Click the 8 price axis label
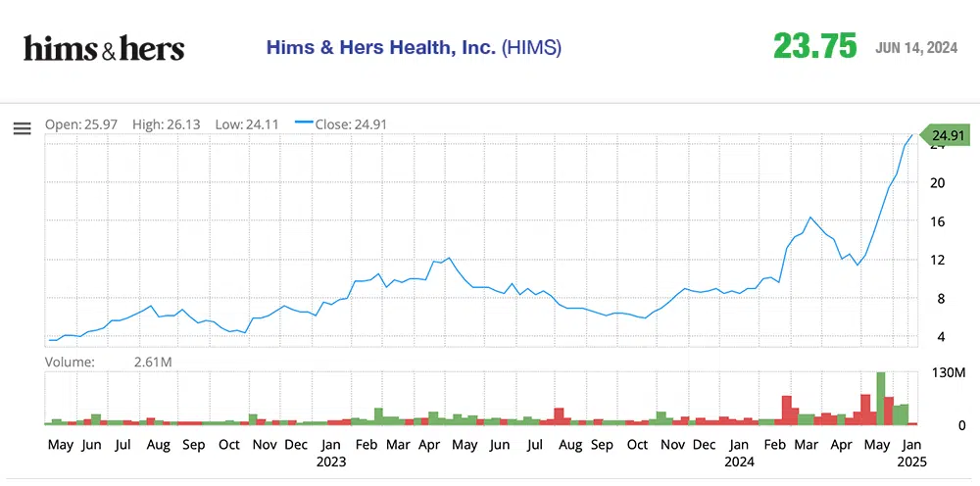The width and height of the screenshot is (980, 486). click(x=941, y=299)
